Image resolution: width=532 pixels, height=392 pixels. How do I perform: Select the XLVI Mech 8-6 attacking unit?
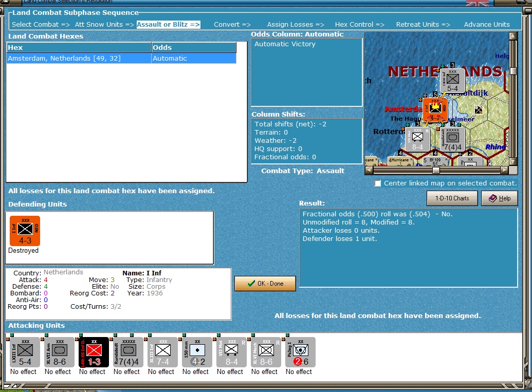[x=266, y=352]
